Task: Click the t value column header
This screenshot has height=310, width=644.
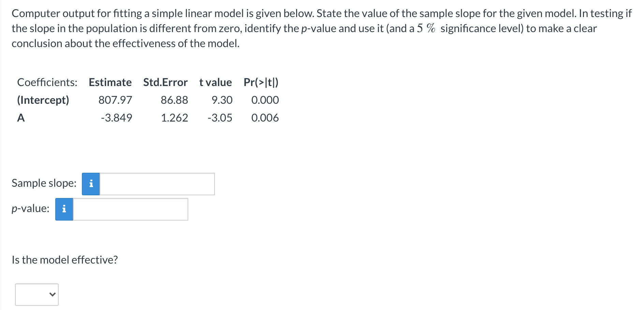Action: [215, 82]
